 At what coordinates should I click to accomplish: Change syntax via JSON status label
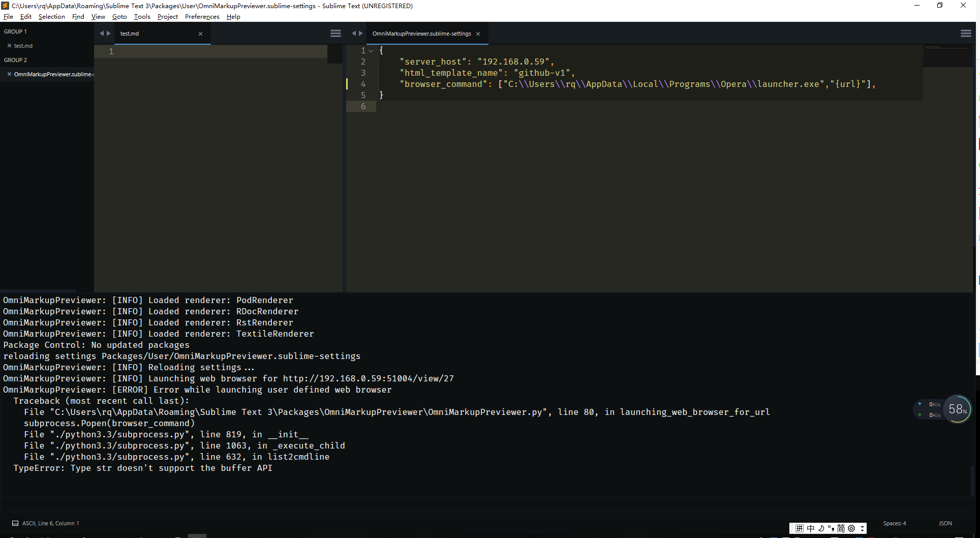pos(945,523)
